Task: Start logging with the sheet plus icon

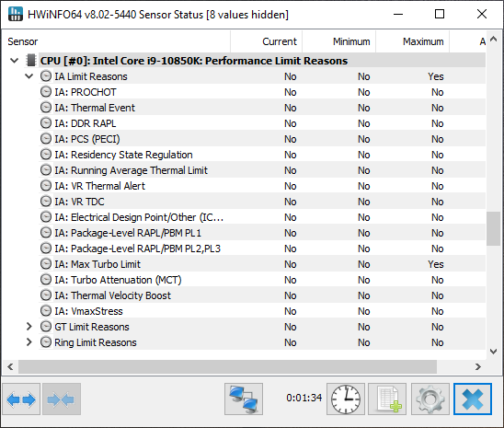Action: tap(387, 399)
